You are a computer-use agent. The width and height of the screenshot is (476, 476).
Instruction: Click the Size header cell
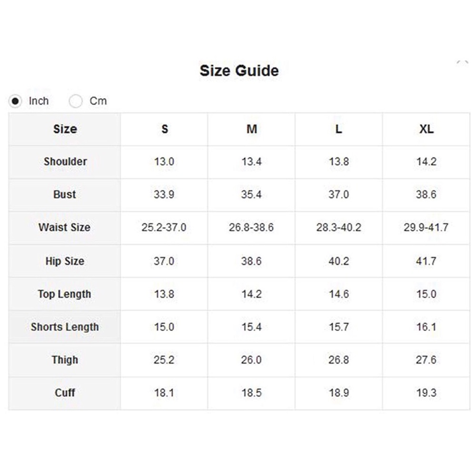pos(65,129)
